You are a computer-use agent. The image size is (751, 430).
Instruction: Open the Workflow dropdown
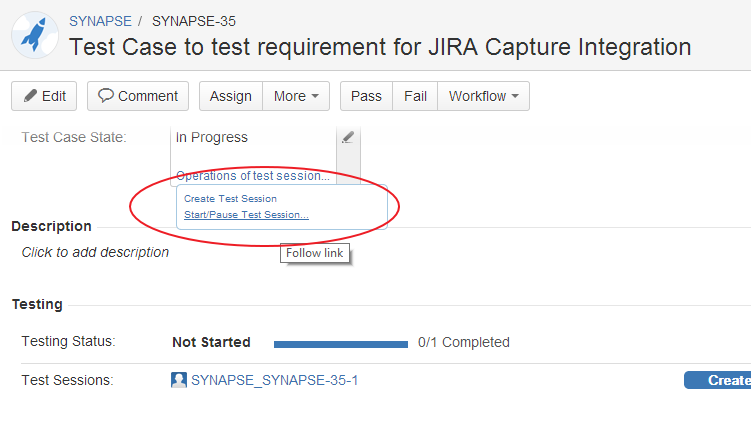[x=484, y=96]
